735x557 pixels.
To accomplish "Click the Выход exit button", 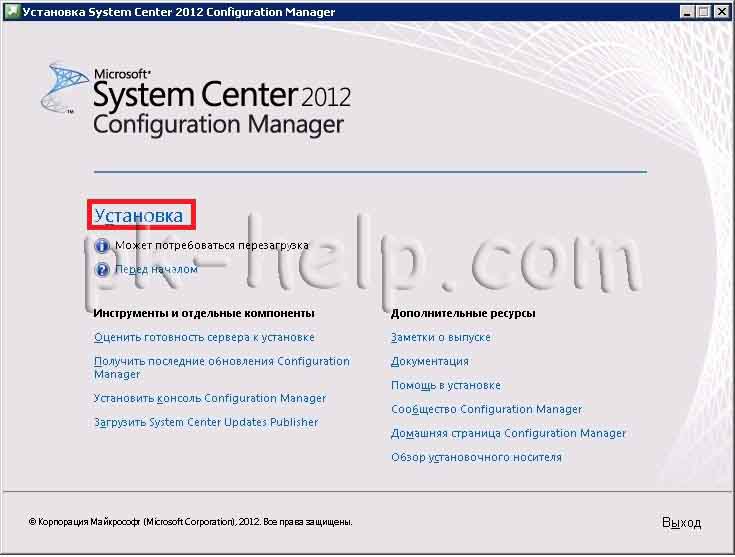I will pos(681,522).
